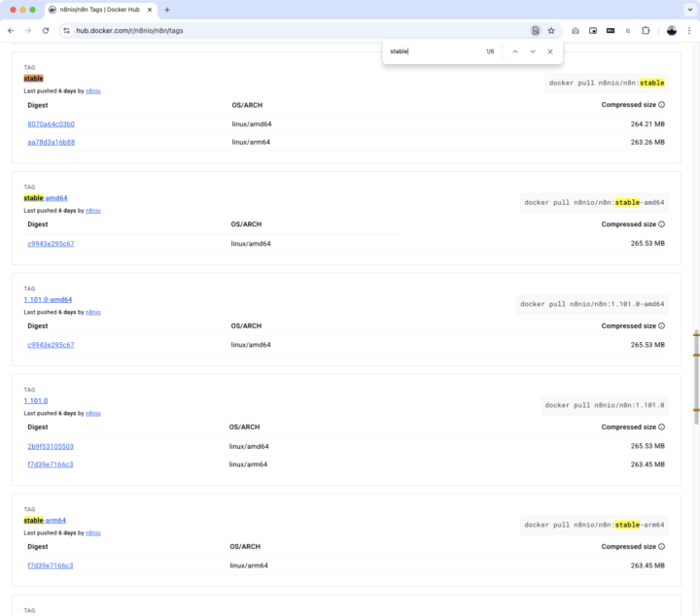
Task: Select the n8nio/n8n Tags tab
Action: (100, 10)
